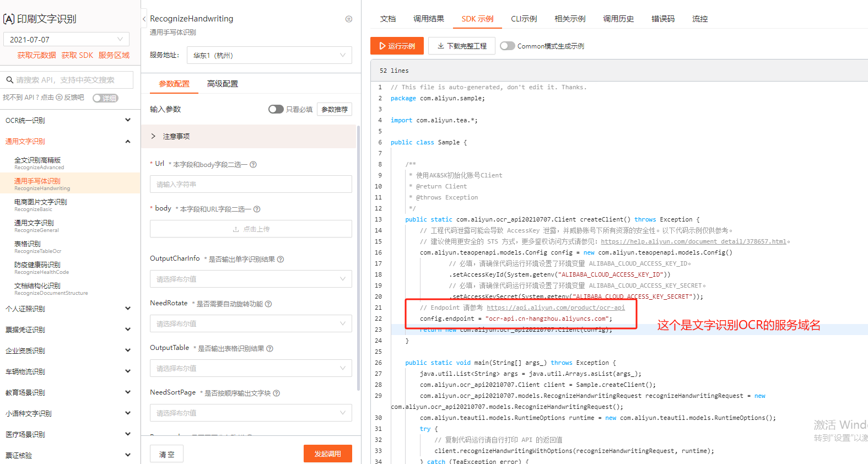Screen dimensions: 868x464
Task: Click help icon next to OutputCharInfo
Action: tap(281, 259)
